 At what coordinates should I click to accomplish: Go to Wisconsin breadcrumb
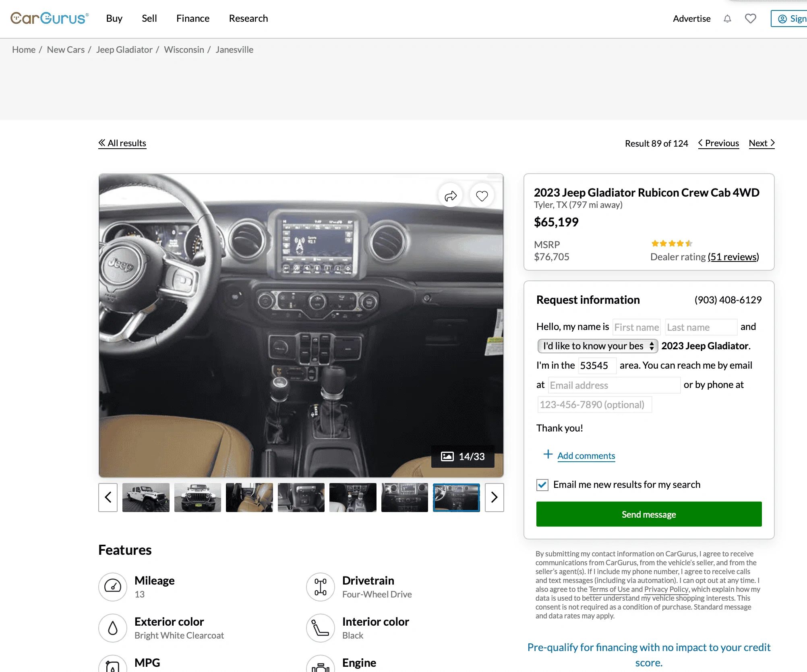click(184, 50)
